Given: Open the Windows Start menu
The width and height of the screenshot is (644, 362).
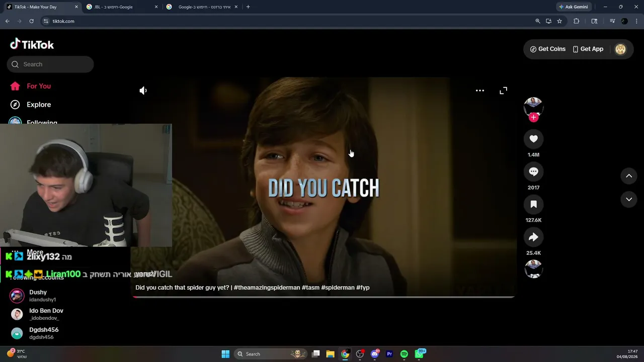Looking at the screenshot, I should click(225, 354).
